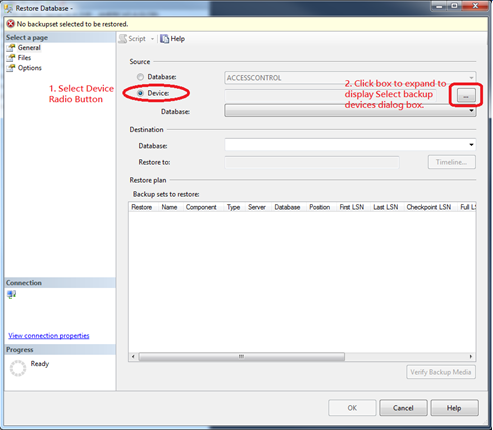Click the progress spinner icon
Viewport: 493px width, 430px height.
pos(18,368)
